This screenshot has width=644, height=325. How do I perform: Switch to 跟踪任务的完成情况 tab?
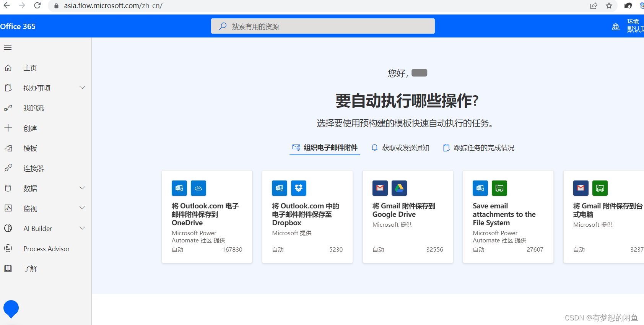coord(478,148)
